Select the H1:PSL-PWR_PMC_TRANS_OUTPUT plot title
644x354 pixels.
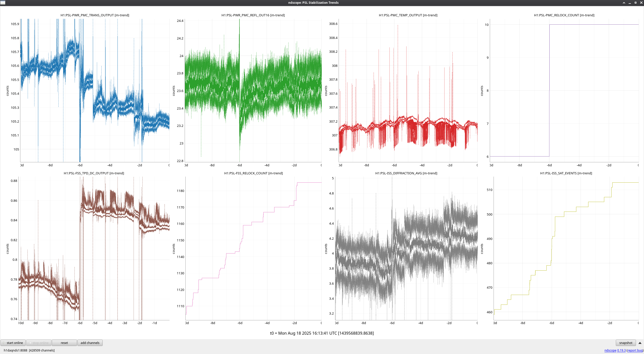95,15
